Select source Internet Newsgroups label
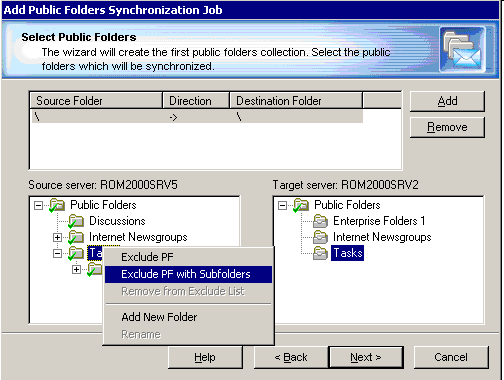This screenshot has width=504, height=380. coord(138,237)
